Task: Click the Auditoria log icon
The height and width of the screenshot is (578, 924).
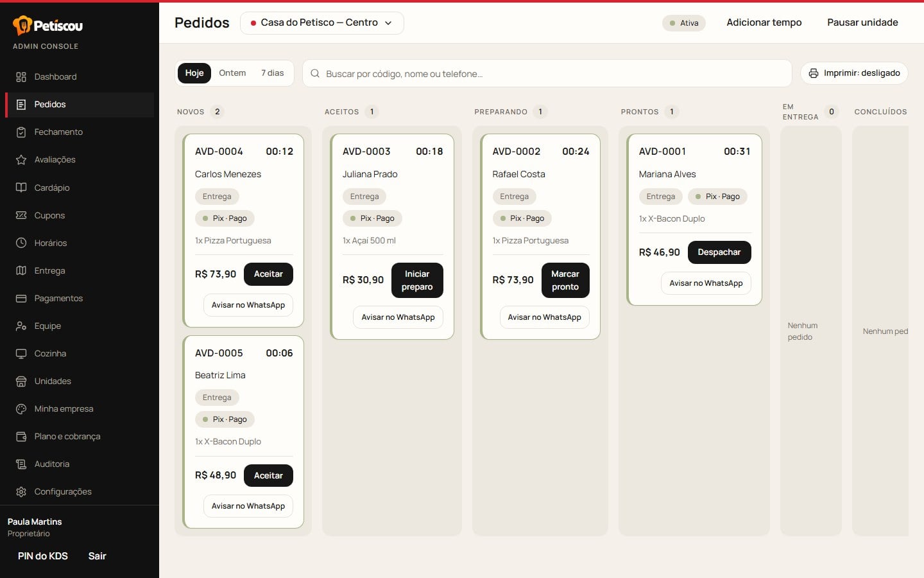Action: click(x=21, y=464)
